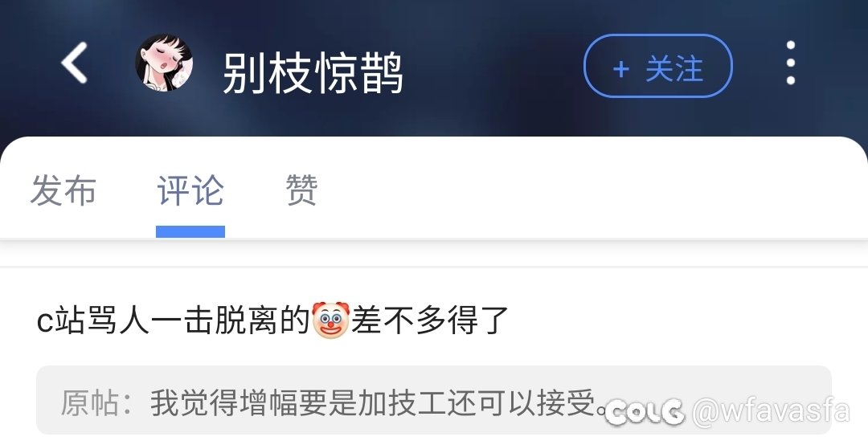Follow user with the 关注 button

658,66
